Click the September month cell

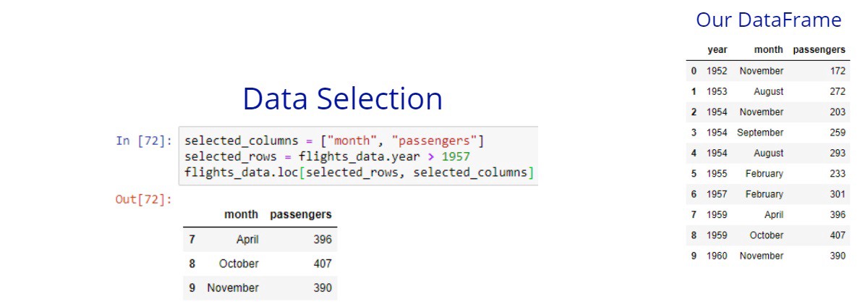(759, 133)
